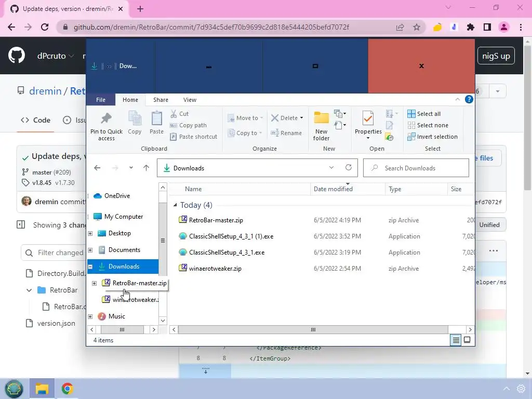Click Select none in ribbon
The width and height of the screenshot is (532, 399).
[x=428, y=125]
